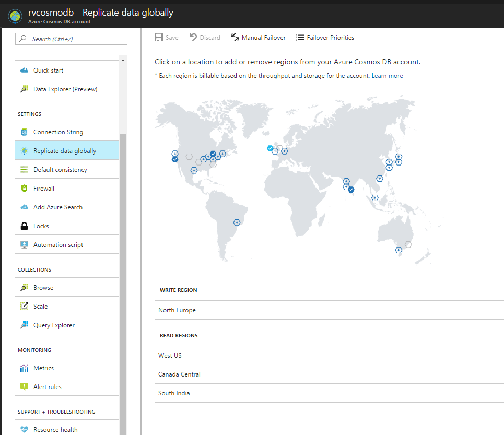
Task: Click the sidebar search field
Action: pos(71,39)
